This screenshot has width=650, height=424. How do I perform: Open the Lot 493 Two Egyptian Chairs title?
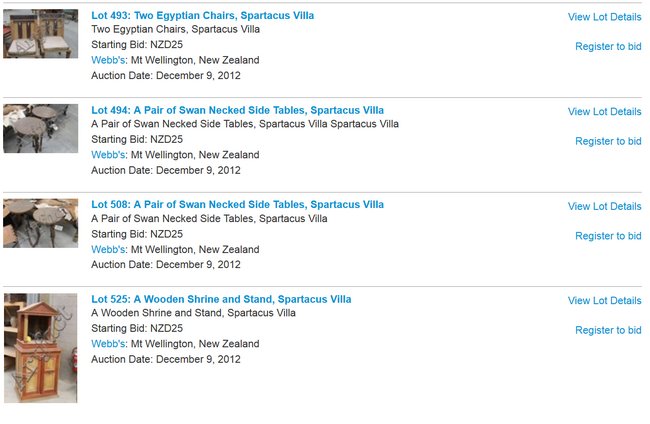[x=202, y=16]
